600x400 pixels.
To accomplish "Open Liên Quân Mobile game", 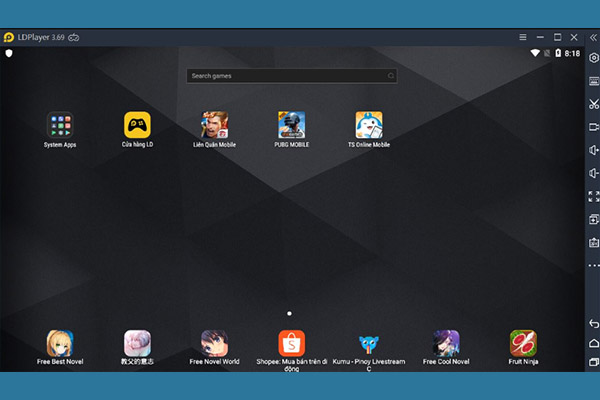I will [x=215, y=125].
